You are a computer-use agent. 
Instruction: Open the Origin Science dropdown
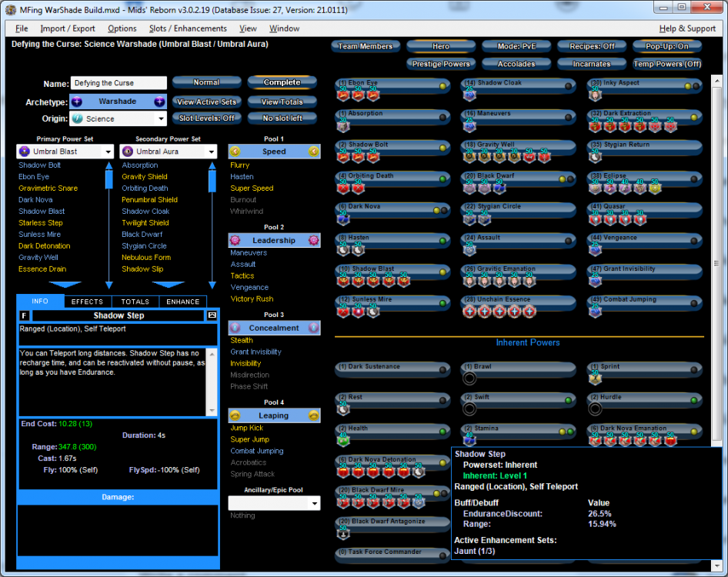click(160, 119)
